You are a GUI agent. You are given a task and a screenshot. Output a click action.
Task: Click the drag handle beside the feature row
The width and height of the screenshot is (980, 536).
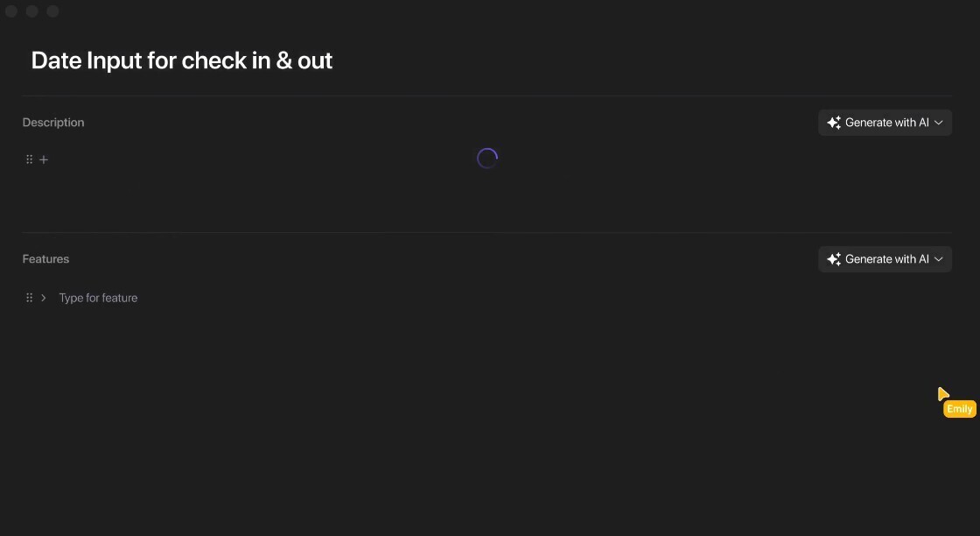point(30,298)
